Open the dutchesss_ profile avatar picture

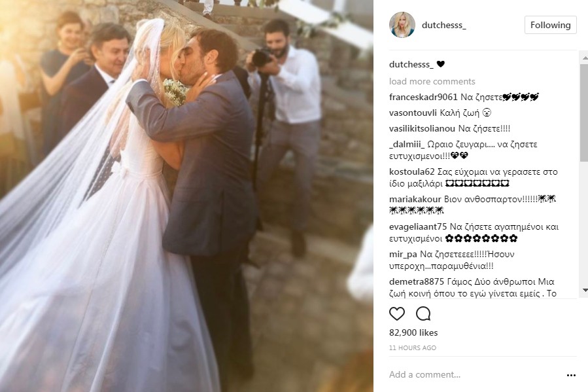tap(402, 25)
